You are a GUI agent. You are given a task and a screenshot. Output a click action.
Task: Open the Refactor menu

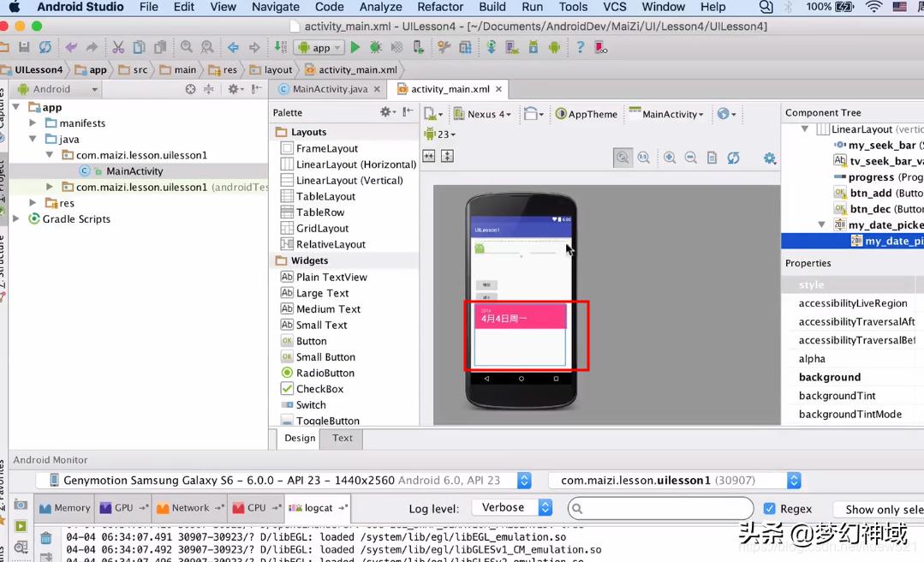click(x=440, y=7)
